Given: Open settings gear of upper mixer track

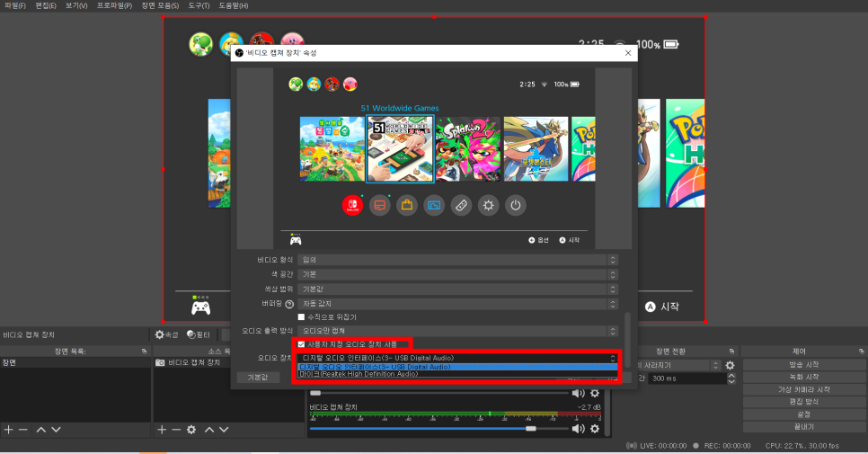Looking at the screenshot, I should click(x=595, y=393).
